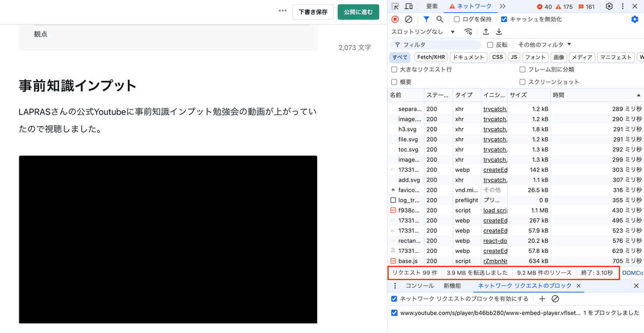The height and width of the screenshot is (333, 644).
Task: Remove all blocking patterns icon
Action: click(x=555, y=299)
